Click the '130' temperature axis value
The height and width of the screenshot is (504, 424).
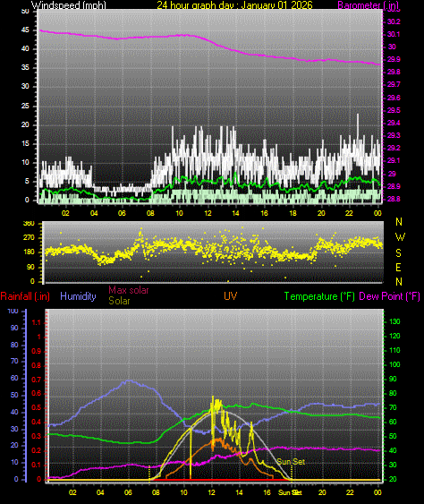[394, 321]
